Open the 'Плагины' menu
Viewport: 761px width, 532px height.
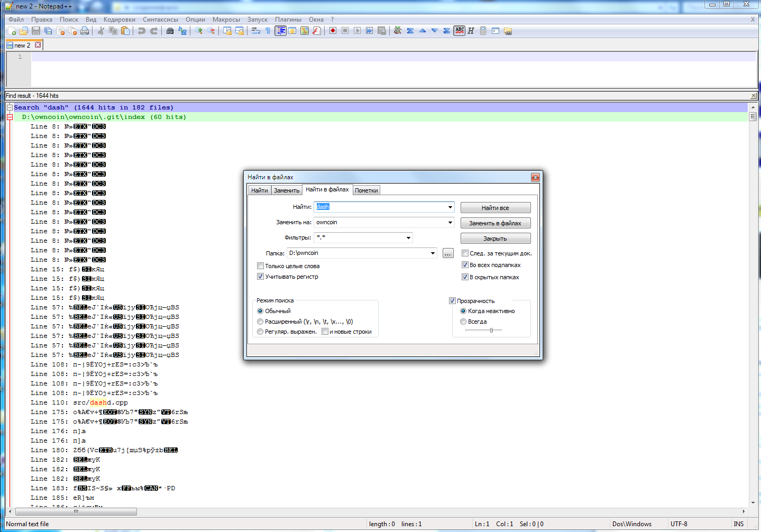288,20
